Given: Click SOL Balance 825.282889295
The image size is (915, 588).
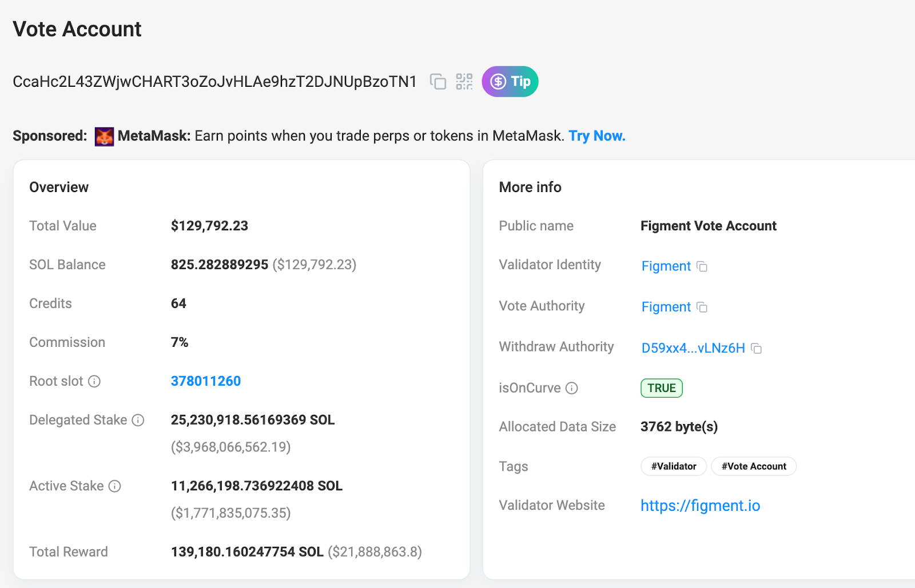Looking at the screenshot, I should 220,265.
